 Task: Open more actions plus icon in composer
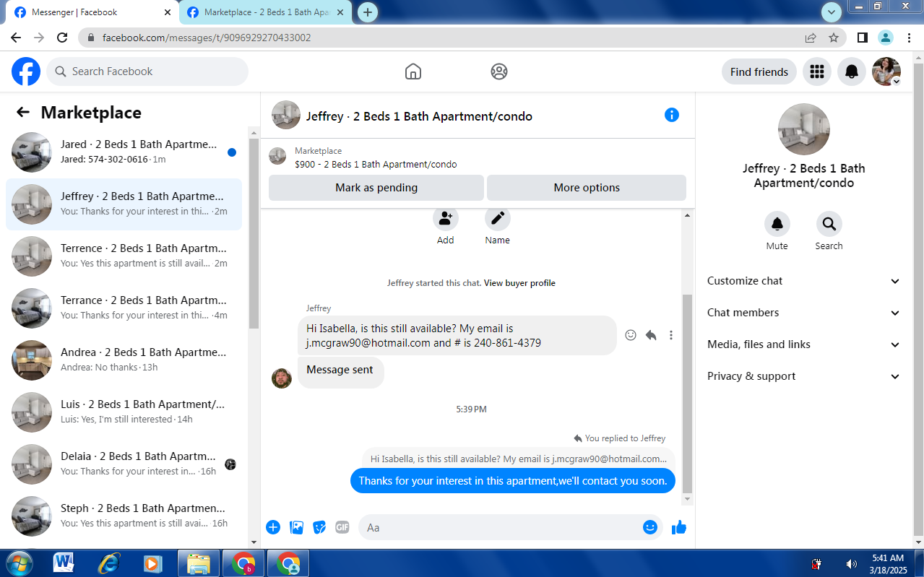point(273,527)
